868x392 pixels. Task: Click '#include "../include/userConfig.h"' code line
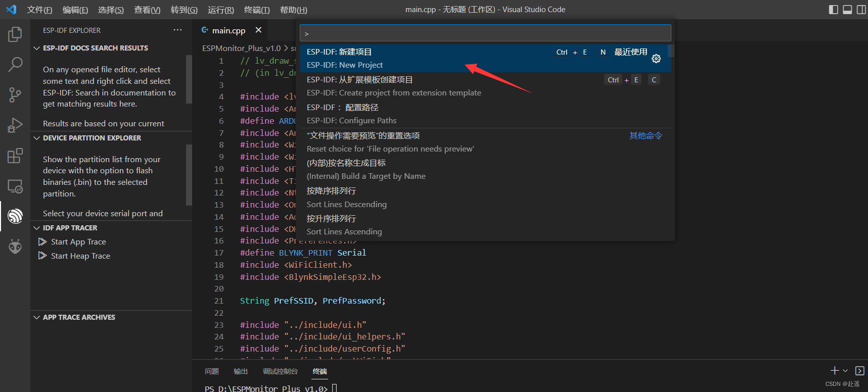[x=323, y=349]
